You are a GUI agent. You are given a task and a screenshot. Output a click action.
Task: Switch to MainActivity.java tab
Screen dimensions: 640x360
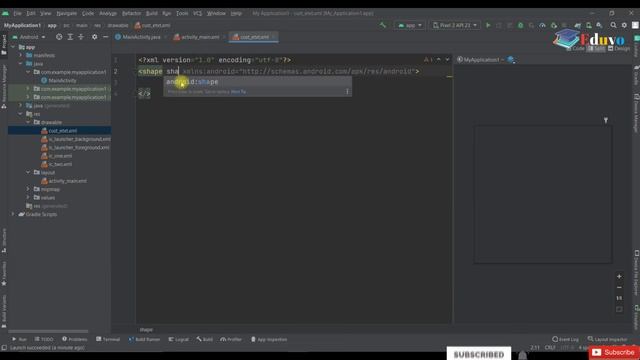(x=138, y=37)
